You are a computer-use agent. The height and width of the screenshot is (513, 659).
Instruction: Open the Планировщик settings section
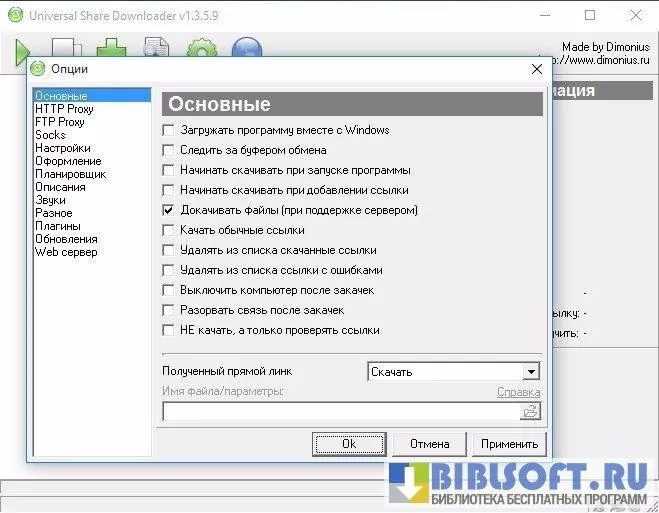click(x=70, y=174)
